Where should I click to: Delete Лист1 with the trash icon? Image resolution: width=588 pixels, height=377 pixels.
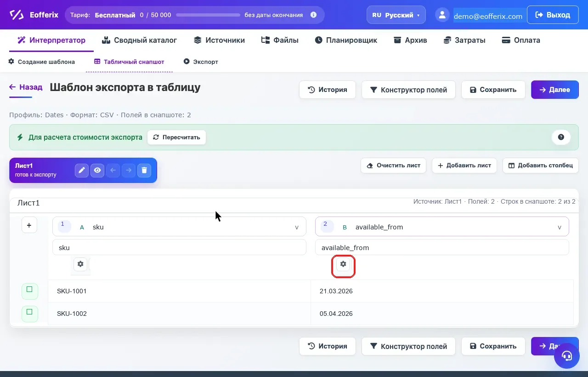pyautogui.click(x=144, y=170)
